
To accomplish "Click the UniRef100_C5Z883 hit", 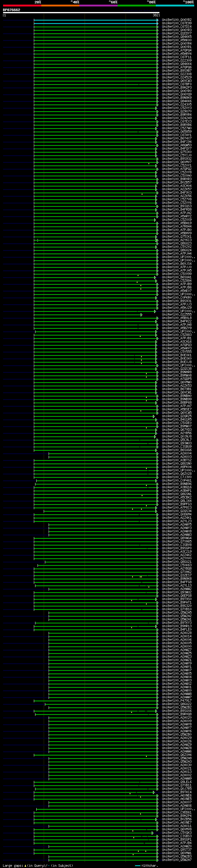I will point(177,335).
